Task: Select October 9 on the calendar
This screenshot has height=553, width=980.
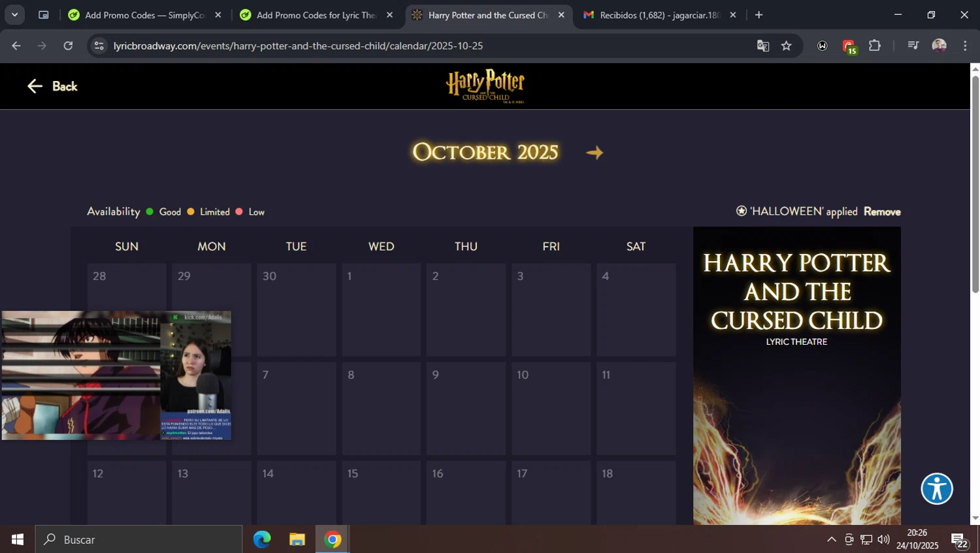Action: [466, 409]
